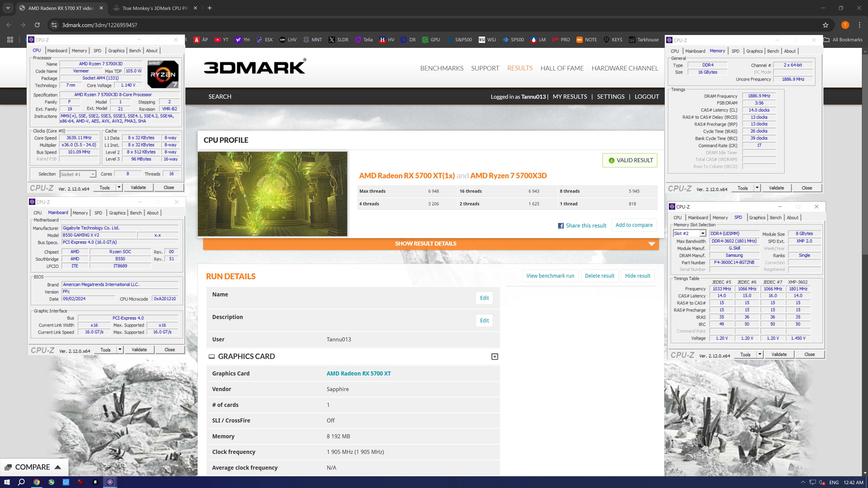The height and width of the screenshot is (488, 868).
Task: Open Windows Start menu
Action: point(7,482)
